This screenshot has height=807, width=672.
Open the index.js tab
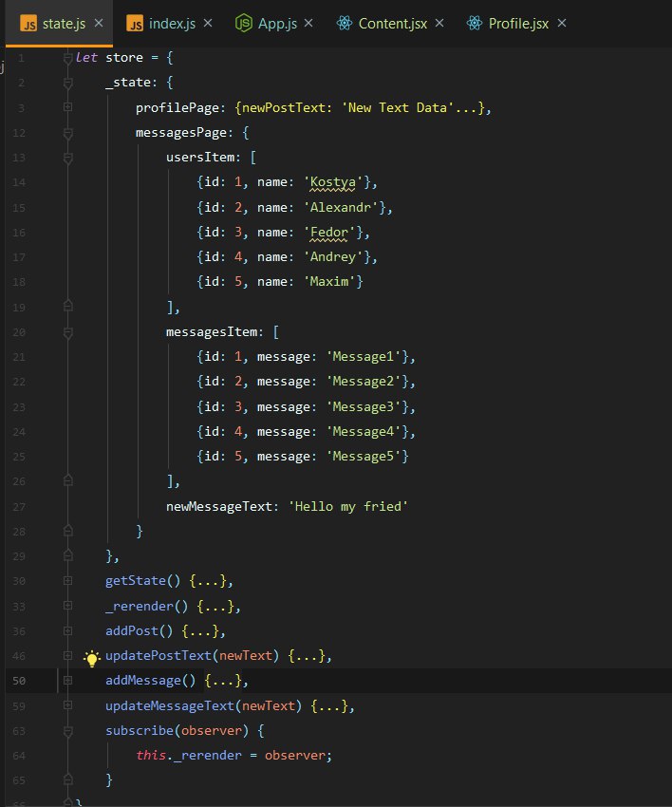pos(172,24)
